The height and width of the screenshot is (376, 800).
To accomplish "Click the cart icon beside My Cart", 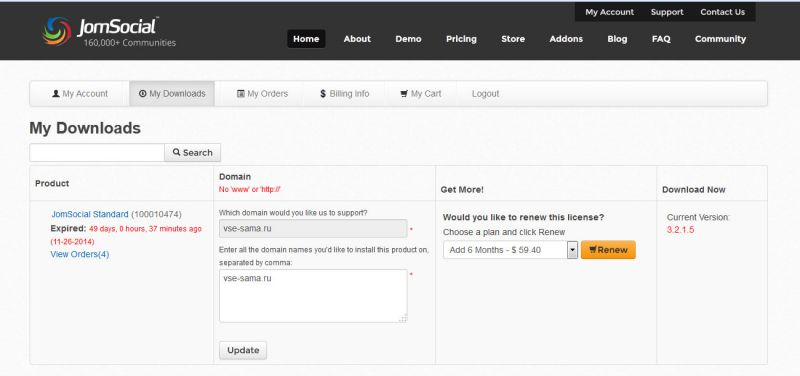I will pyautogui.click(x=404, y=94).
